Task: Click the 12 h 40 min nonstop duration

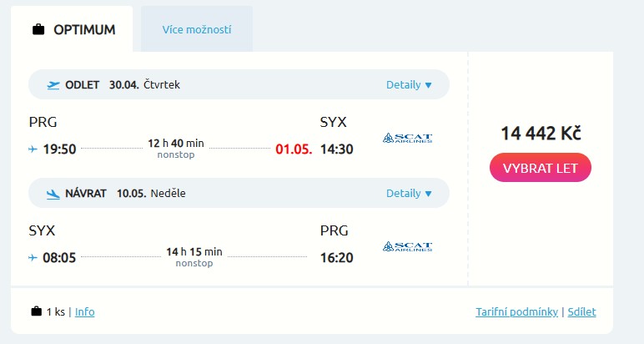Action: tap(176, 147)
